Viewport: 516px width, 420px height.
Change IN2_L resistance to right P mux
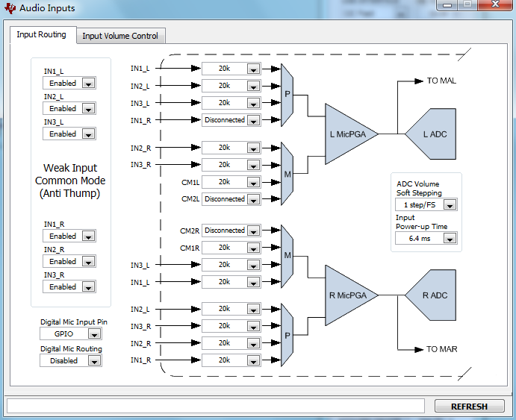pyautogui.click(x=231, y=309)
